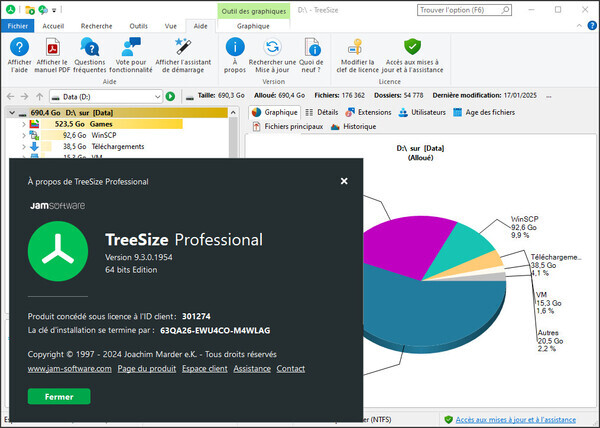Click the green start scan button
The height and width of the screenshot is (428, 600).
[170, 97]
